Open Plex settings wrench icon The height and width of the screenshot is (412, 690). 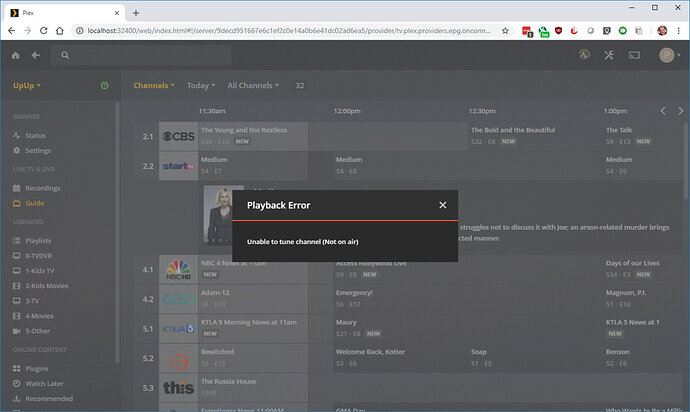pos(609,55)
